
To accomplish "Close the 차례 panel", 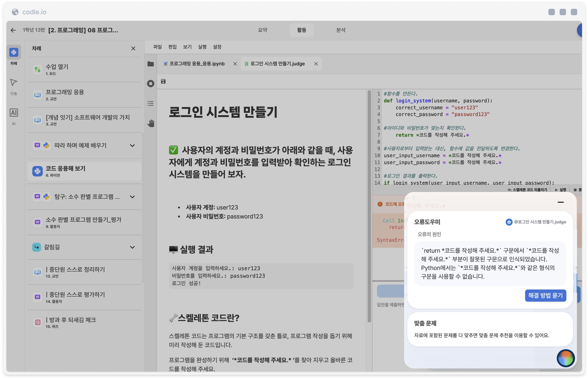I will tap(133, 48).
